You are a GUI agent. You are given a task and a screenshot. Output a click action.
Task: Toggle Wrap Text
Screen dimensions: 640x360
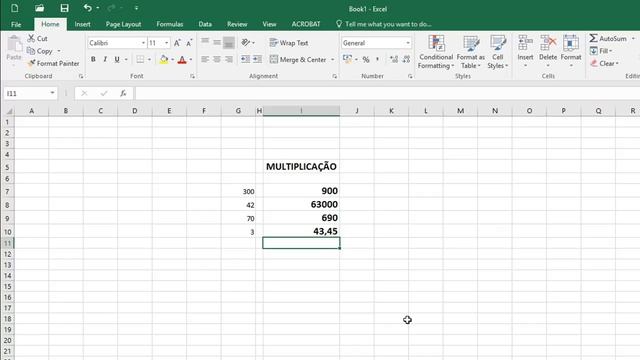click(289, 43)
